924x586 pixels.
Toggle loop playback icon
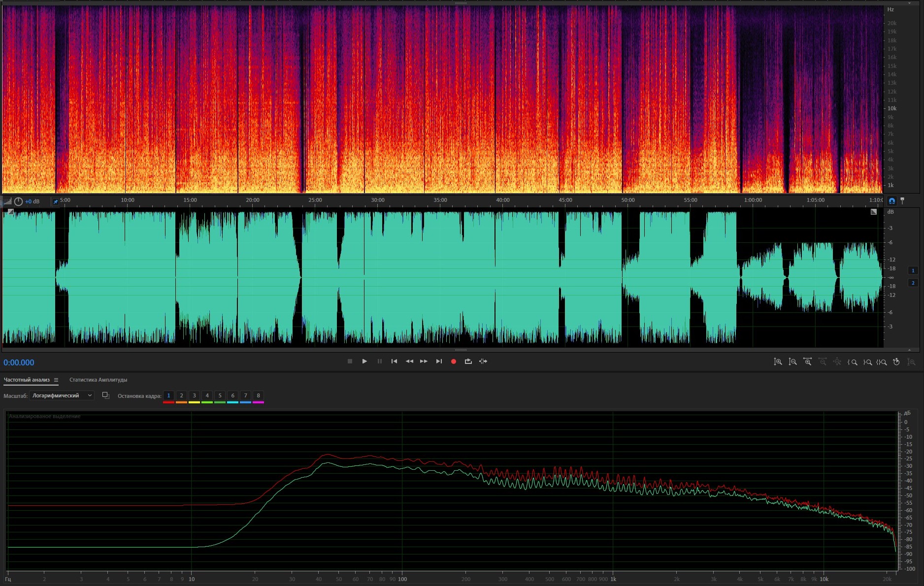pyautogui.click(x=468, y=361)
